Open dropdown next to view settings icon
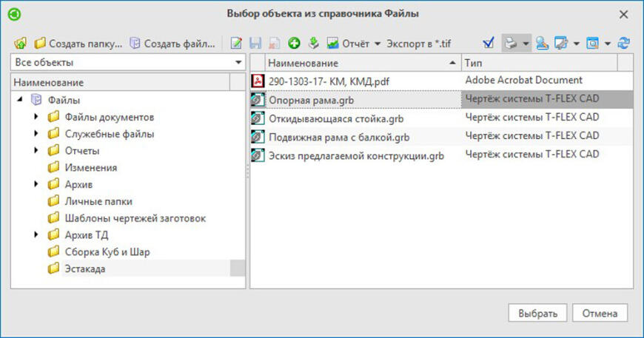Screen dimensions: 644x338 [576, 44]
